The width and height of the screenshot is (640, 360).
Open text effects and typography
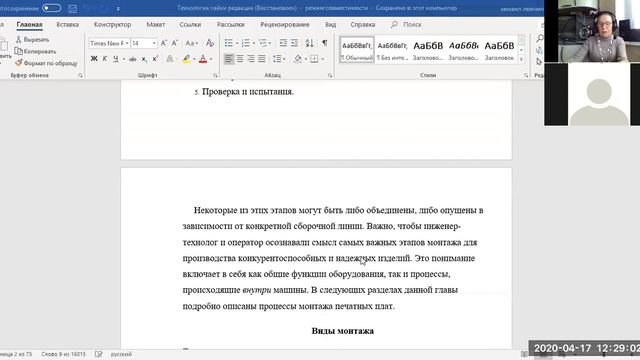170,59
